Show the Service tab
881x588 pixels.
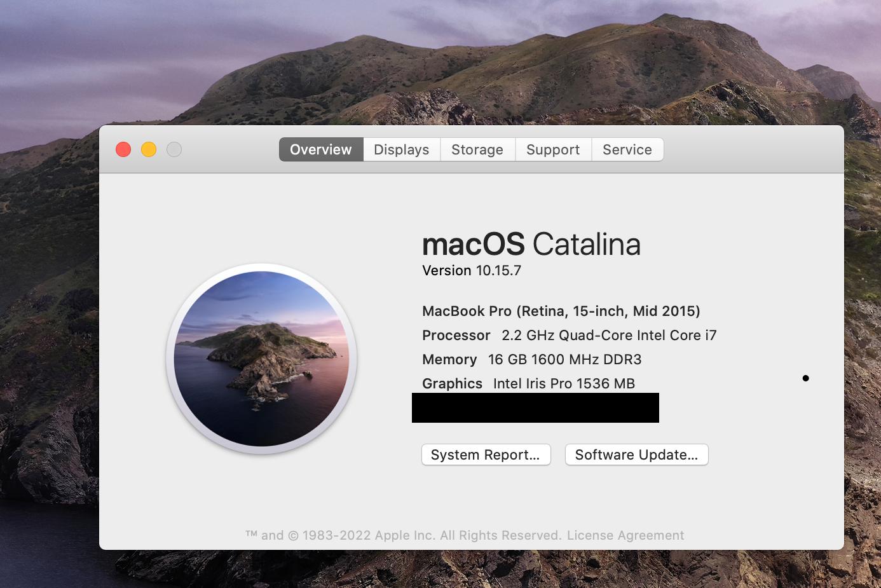[x=627, y=149]
